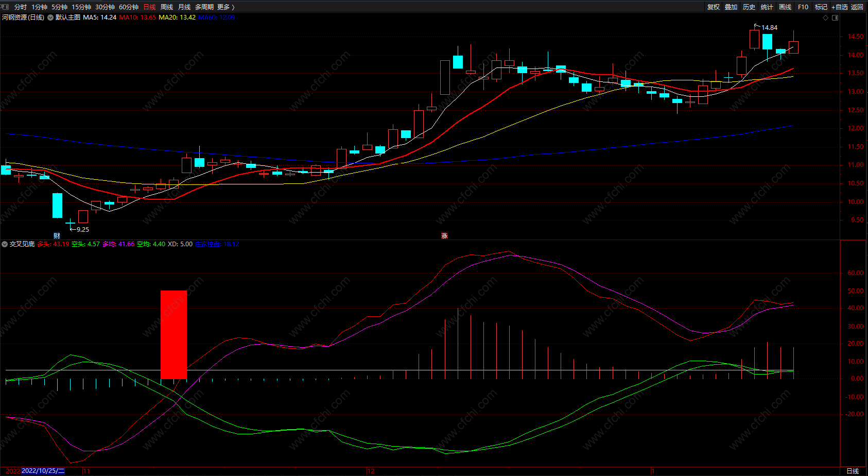Image resolution: width=868 pixels, height=476 pixels.
Task: Expand the 更多 periods menu
Action: tap(225, 7)
